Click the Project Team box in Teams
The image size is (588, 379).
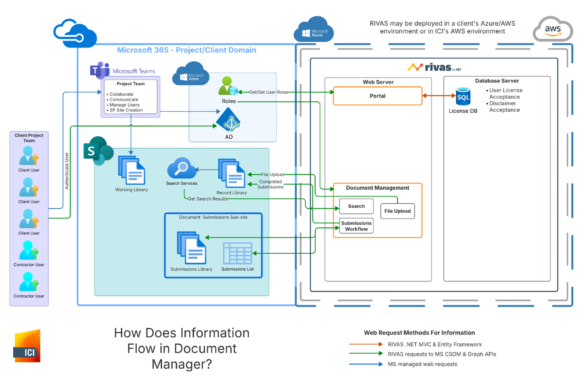(131, 97)
